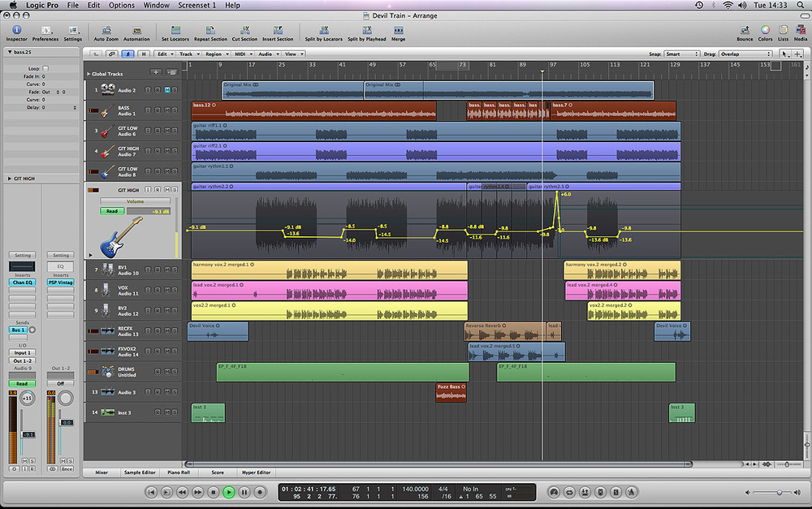The width and height of the screenshot is (812, 509).
Task: Click the DRUMS track drum kit icon
Action: pyautogui.click(x=108, y=371)
